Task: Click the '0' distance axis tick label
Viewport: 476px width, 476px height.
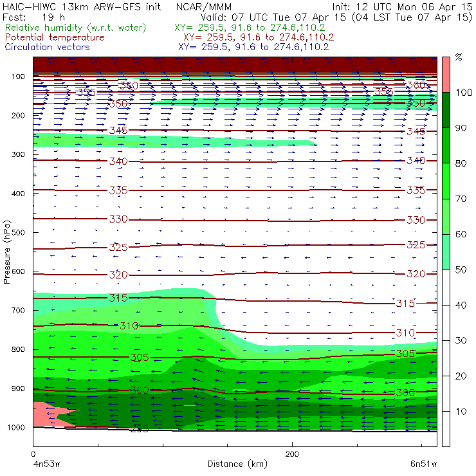Action: point(33,454)
